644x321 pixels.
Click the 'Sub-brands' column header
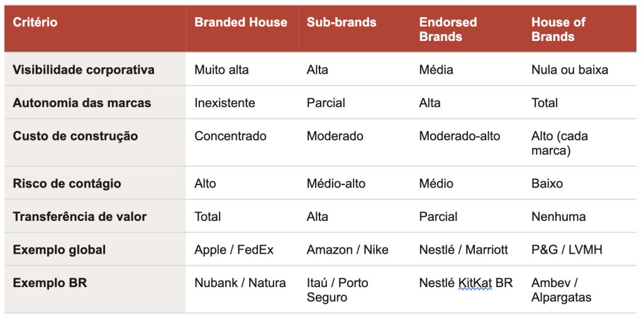click(341, 23)
